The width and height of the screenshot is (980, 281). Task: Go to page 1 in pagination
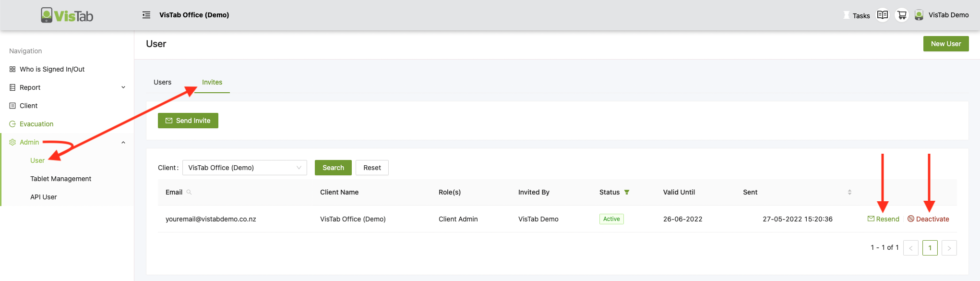(x=930, y=248)
